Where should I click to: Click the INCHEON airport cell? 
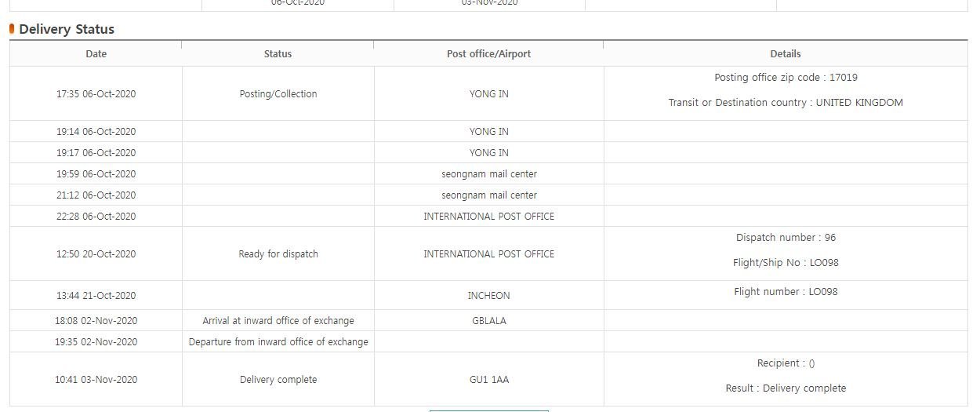(x=488, y=296)
